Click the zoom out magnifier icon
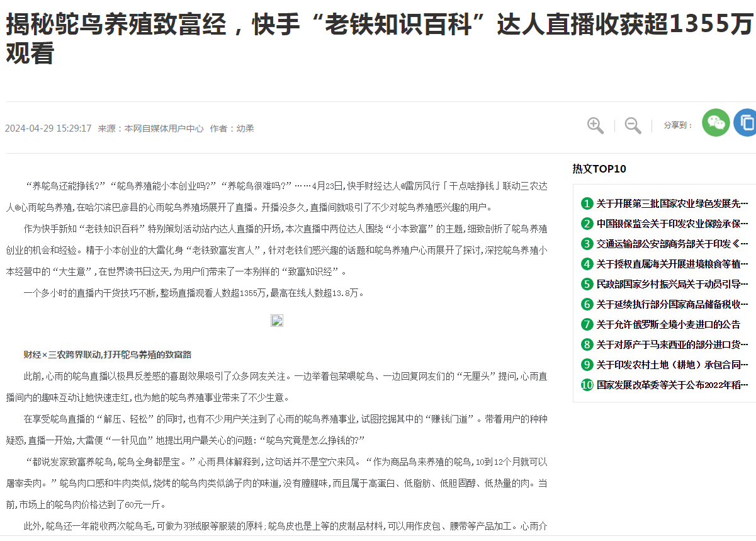The image size is (756, 541). 633,125
